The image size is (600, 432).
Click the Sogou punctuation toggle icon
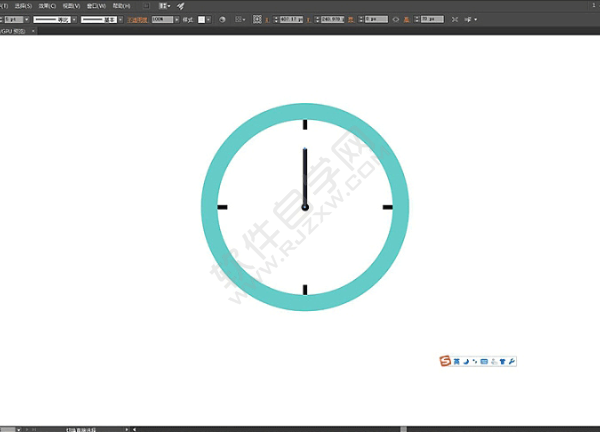tap(475, 361)
